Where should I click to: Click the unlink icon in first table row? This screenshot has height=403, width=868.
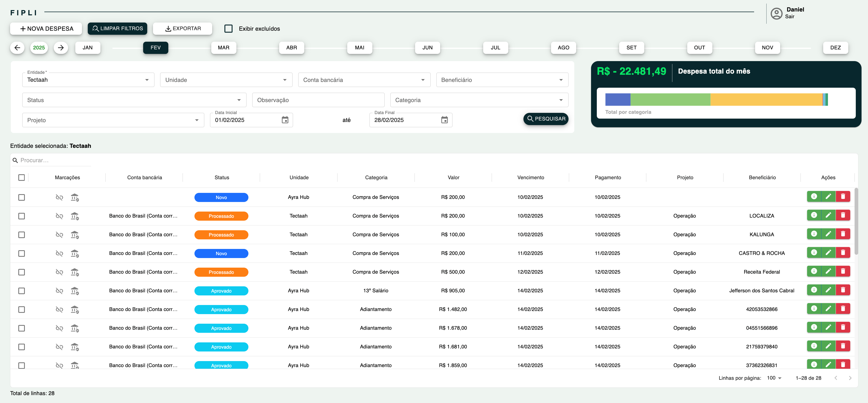[59, 197]
